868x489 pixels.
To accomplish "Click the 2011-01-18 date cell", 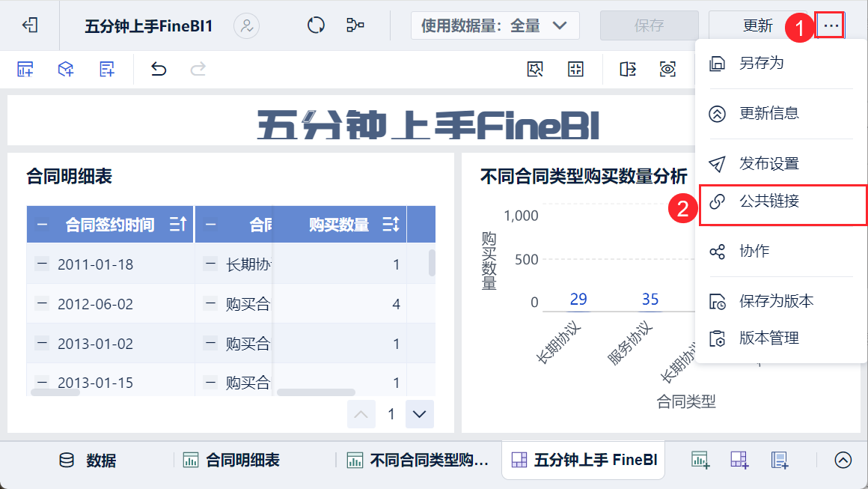I will point(95,264).
